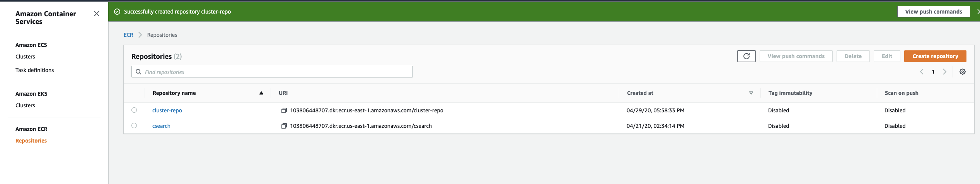Select the cluster-repo radio button
The width and height of the screenshot is (980, 184).
click(134, 110)
